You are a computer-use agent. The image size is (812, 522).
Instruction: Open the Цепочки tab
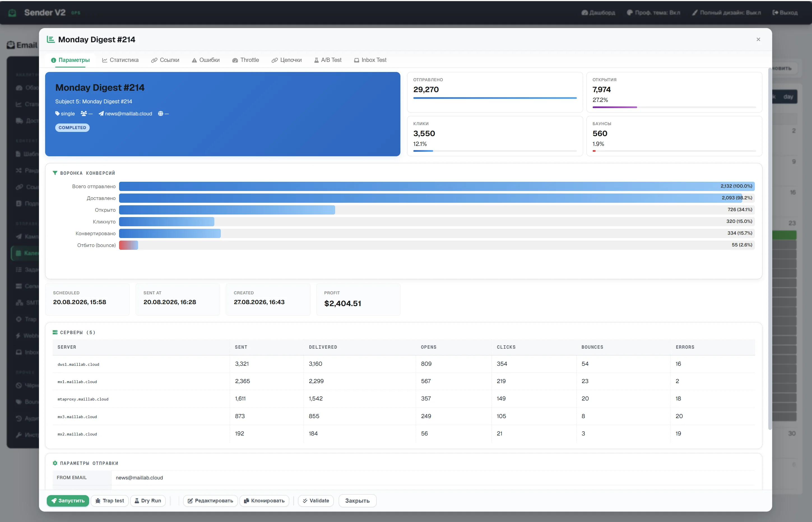point(286,60)
